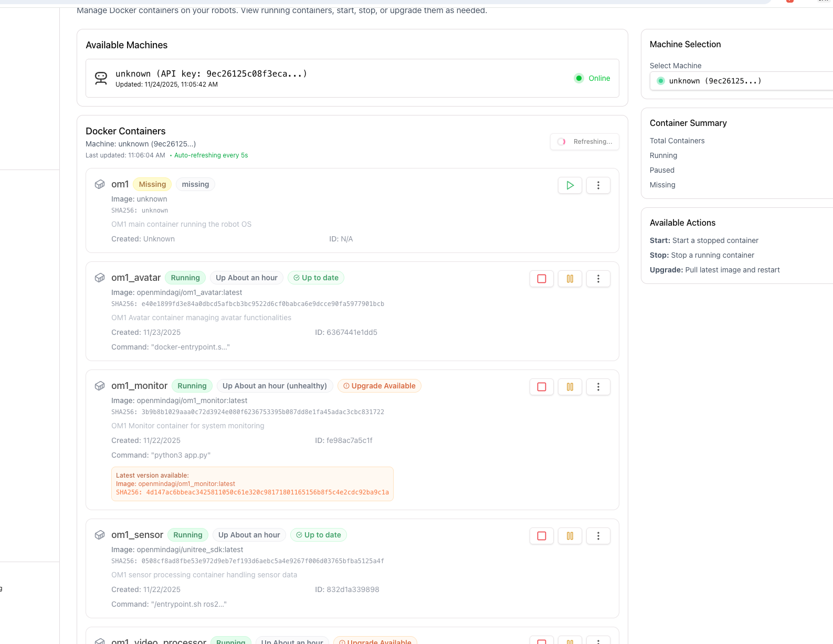Open more options for om1_avatar container

(x=598, y=279)
